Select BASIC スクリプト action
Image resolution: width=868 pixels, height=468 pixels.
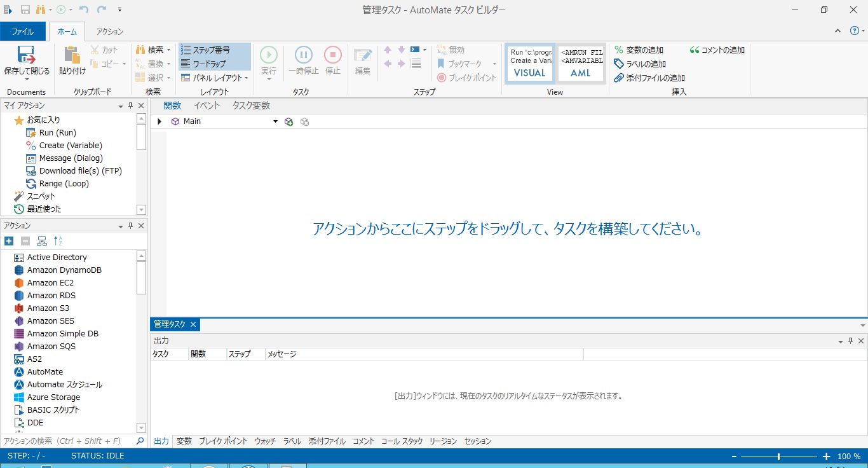point(47,410)
